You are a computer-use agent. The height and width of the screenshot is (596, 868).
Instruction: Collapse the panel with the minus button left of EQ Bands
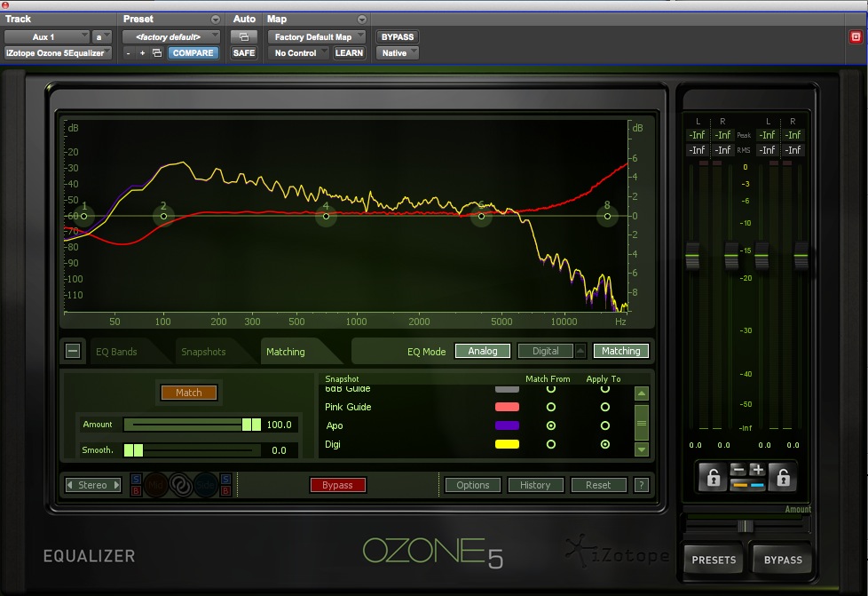73,351
